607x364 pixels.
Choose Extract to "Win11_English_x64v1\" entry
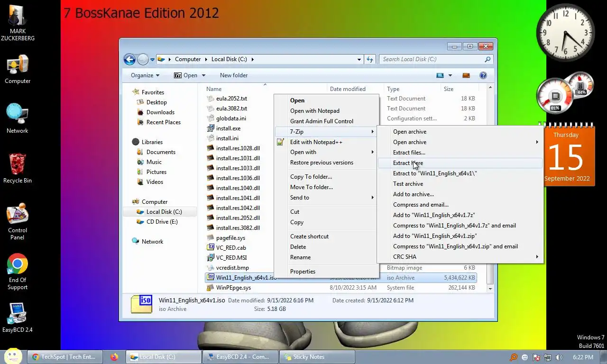460,173
